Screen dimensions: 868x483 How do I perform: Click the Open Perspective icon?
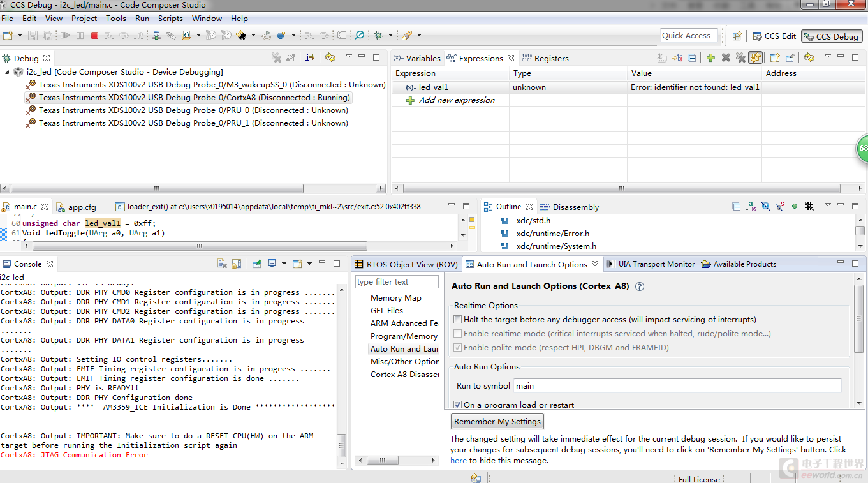[737, 36]
